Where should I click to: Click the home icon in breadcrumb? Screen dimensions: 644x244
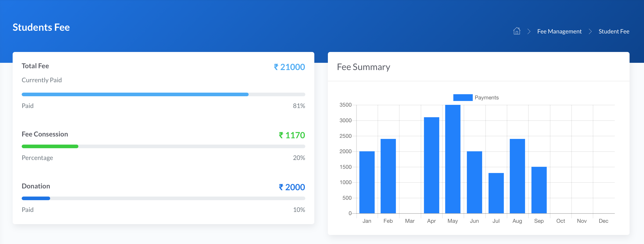coord(516,31)
